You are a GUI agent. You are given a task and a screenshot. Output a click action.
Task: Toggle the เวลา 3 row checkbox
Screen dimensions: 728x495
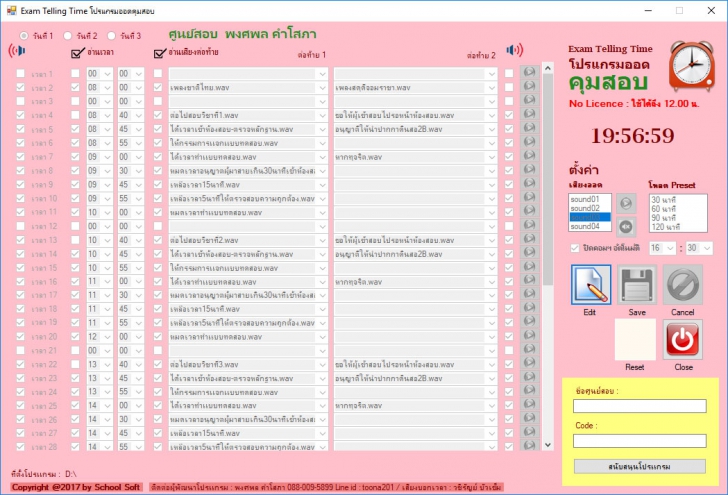(20, 101)
